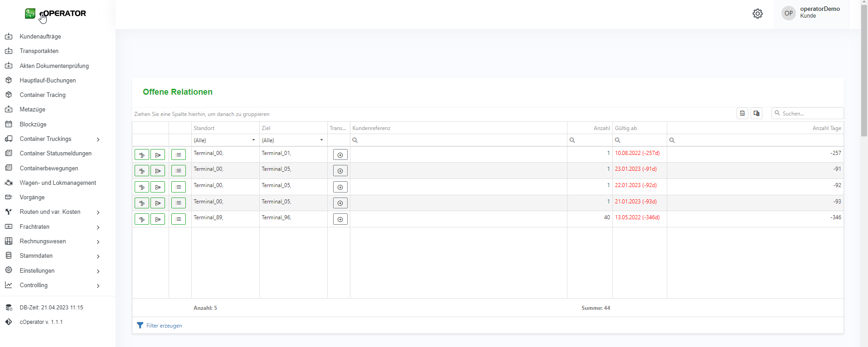
Task: Expand the Container Truckings submenu
Action: coord(98,140)
